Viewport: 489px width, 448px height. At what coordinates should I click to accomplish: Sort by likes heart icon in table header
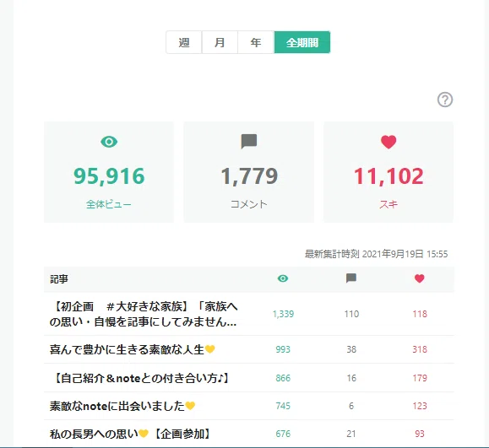tap(420, 278)
